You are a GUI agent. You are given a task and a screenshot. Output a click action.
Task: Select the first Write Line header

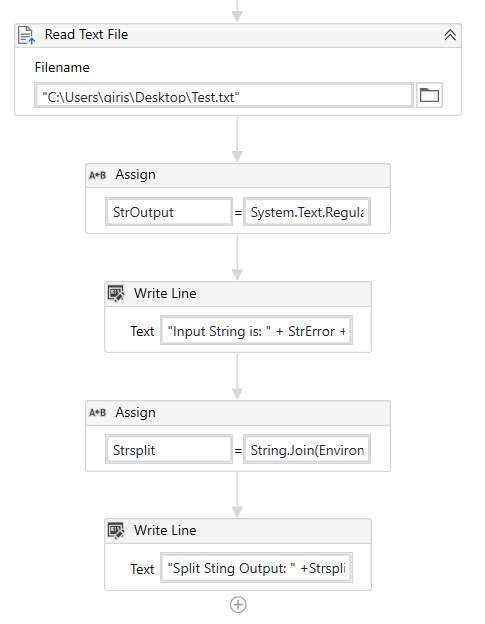(x=238, y=294)
